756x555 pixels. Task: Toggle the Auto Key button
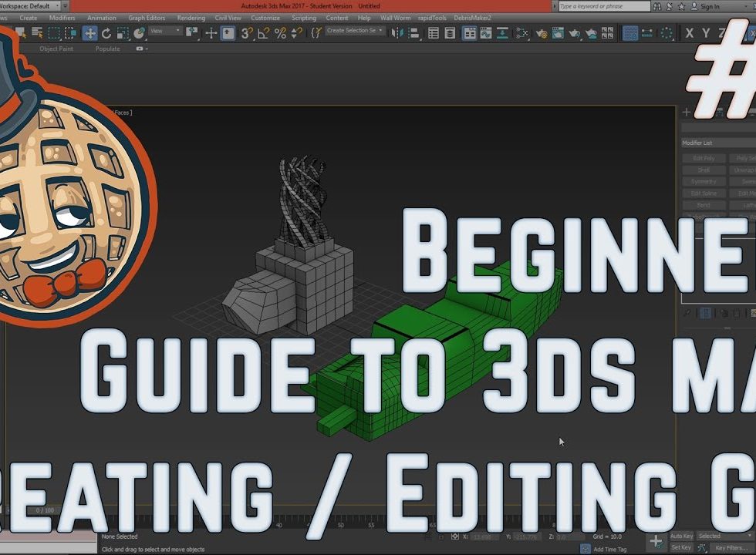681,536
